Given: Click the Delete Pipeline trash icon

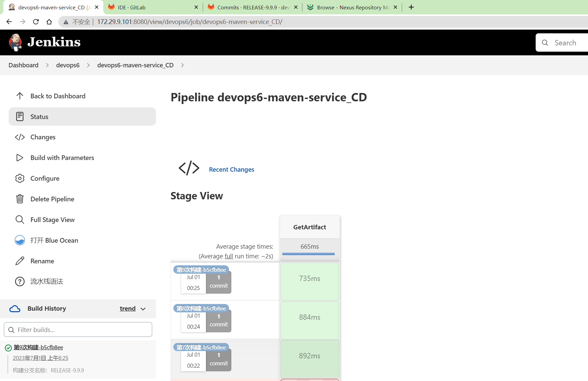Looking at the screenshot, I should coord(20,199).
